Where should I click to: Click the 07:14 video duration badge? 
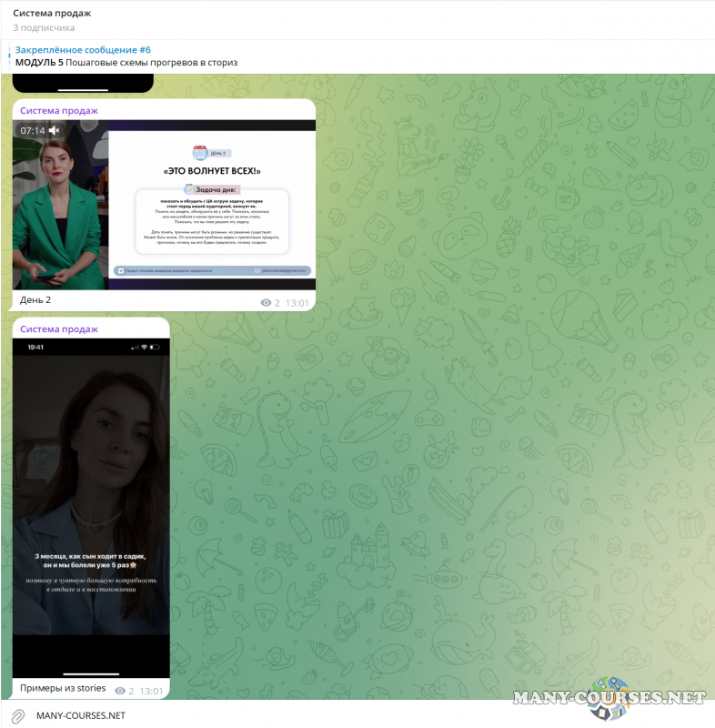(33, 131)
